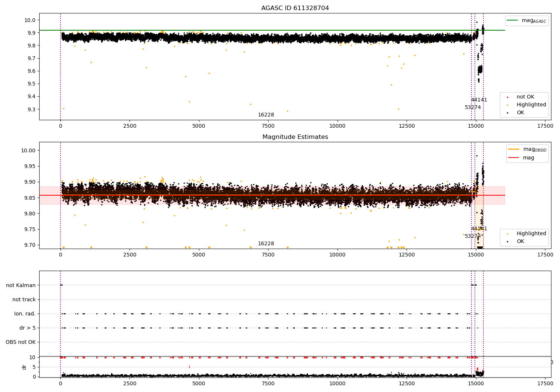Click the '9.3' y-axis tick label

coord(31,109)
